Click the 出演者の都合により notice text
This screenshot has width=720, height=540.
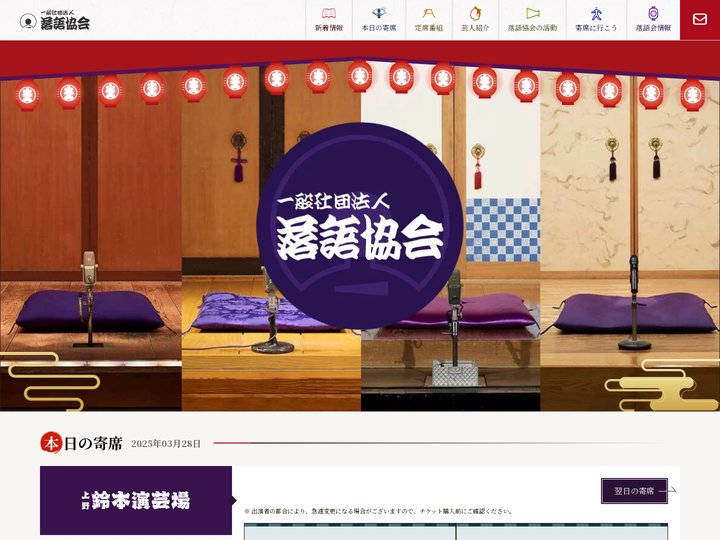tap(378, 511)
